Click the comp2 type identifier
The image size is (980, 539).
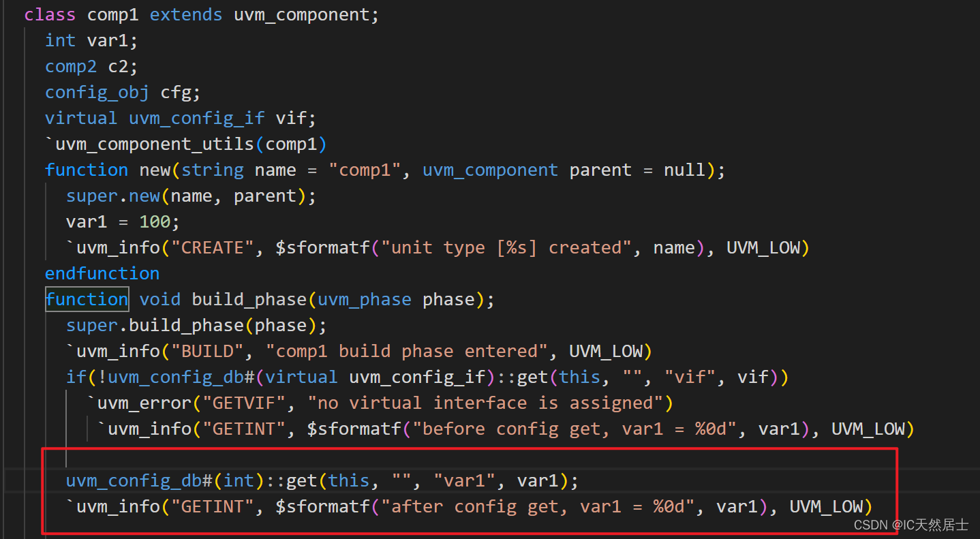71,65
